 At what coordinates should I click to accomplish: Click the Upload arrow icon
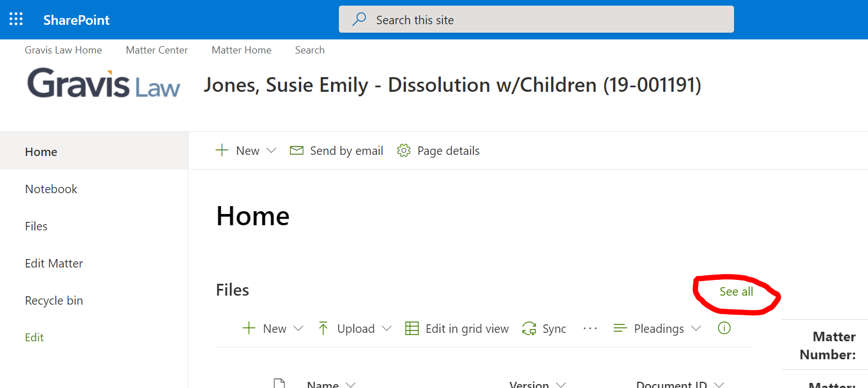(x=323, y=328)
